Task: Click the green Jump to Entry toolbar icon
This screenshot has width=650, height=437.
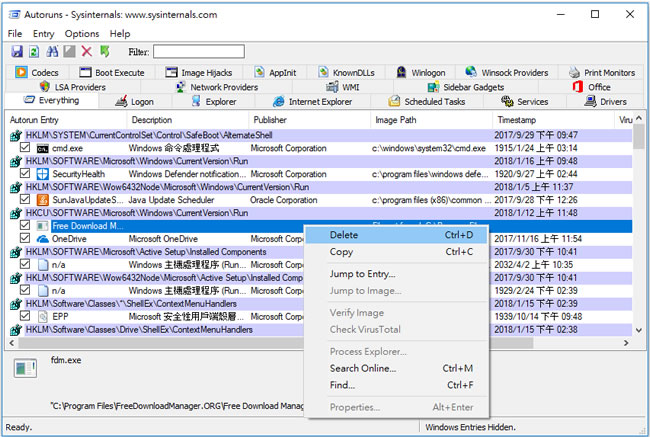Action: (x=104, y=51)
